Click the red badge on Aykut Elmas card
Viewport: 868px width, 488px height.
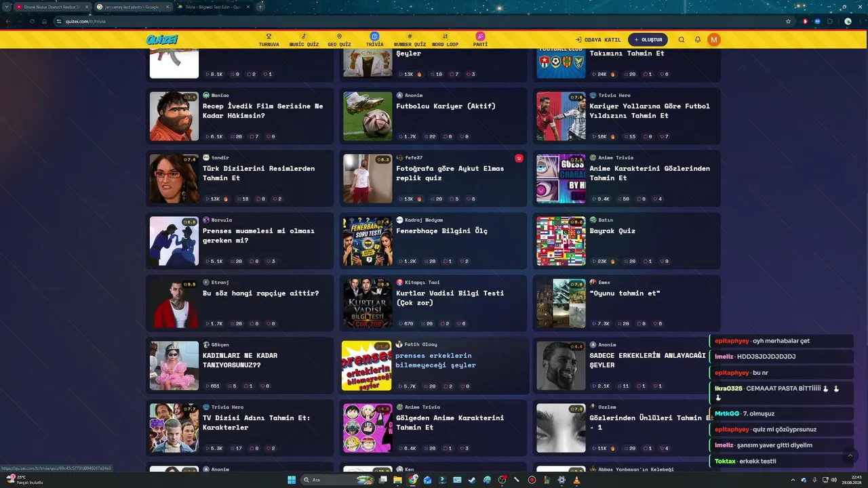(519, 158)
